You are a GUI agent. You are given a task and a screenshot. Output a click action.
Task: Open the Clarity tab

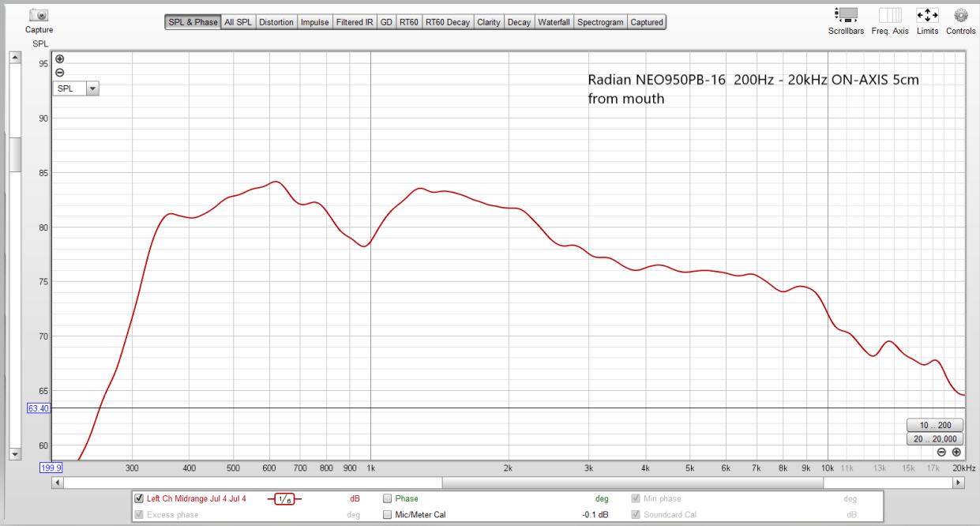click(489, 22)
